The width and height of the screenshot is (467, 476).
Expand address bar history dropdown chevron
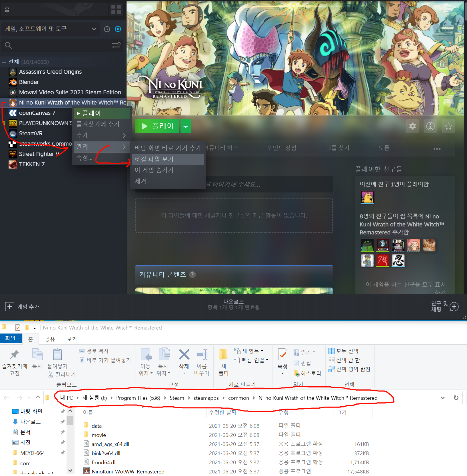click(443, 398)
